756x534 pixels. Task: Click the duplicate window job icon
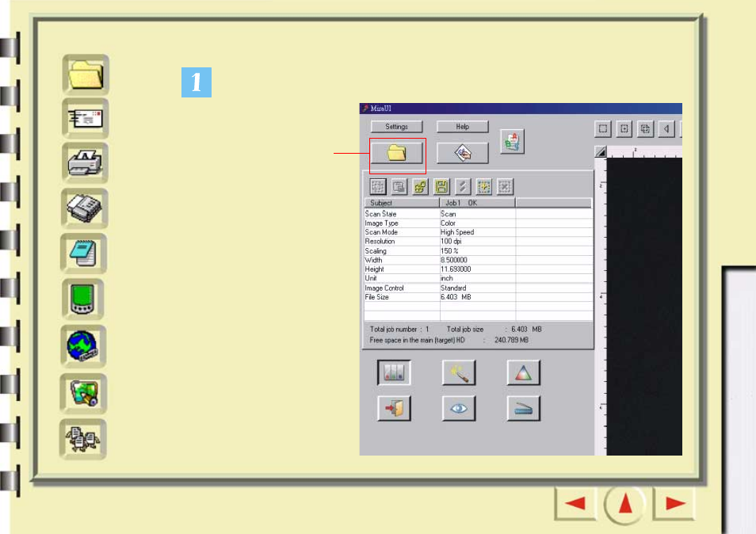(399, 186)
